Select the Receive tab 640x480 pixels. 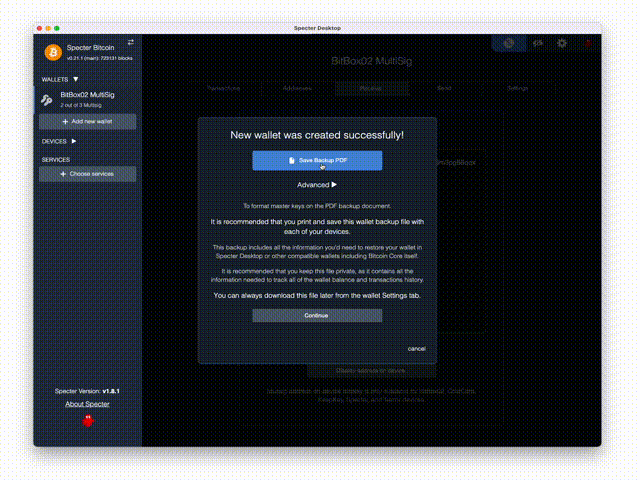click(x=371, y=88)
